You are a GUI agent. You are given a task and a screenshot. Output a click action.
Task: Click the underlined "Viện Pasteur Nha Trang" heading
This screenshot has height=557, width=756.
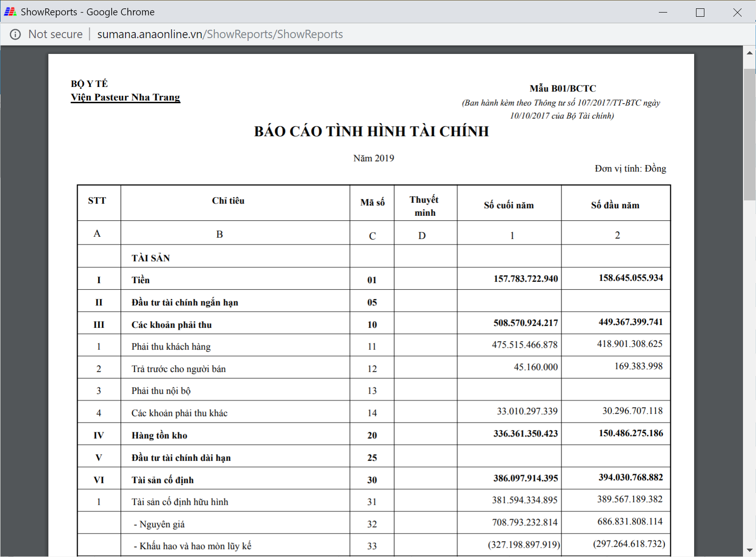[125, 97]
